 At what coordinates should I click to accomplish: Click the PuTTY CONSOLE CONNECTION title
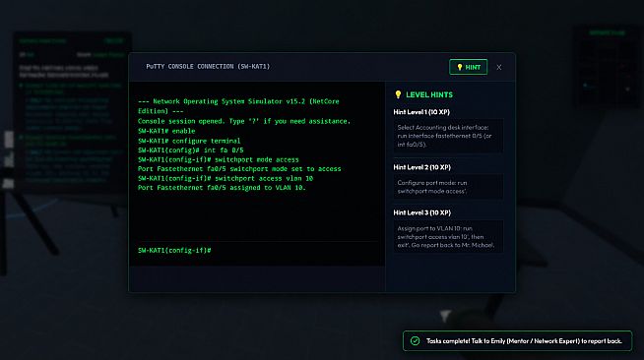pos(208,67)
